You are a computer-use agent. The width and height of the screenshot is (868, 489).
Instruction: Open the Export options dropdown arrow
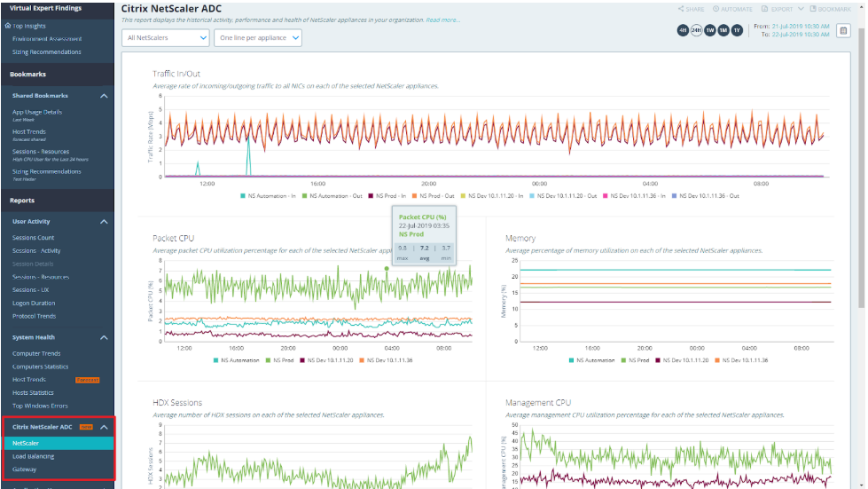[x=801, y=9]
